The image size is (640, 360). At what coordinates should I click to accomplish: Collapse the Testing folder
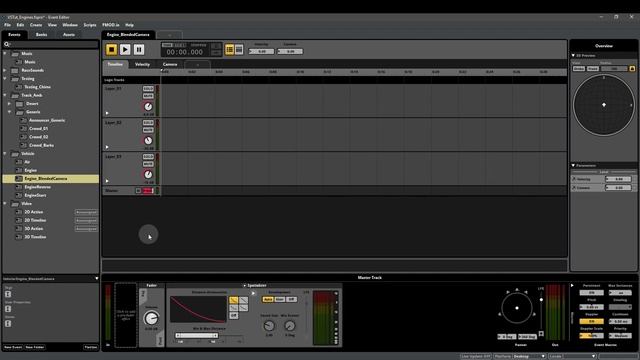5,78
